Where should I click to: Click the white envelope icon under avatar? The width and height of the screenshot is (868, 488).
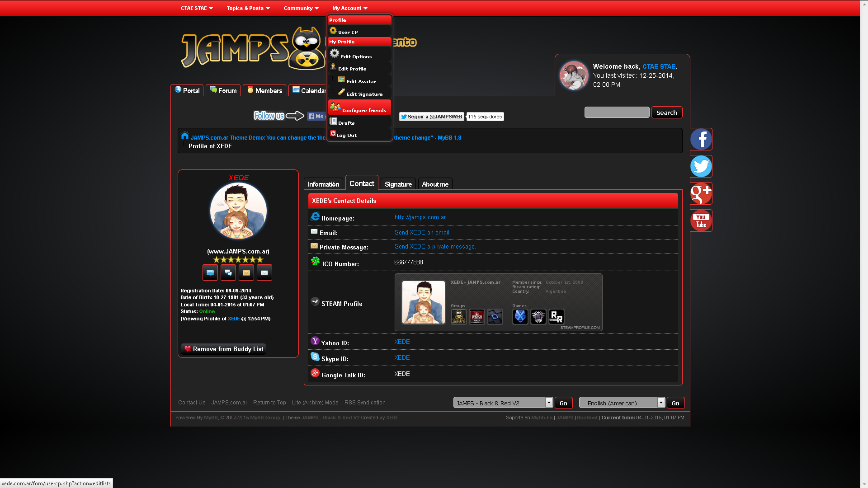tap(264, 272)
